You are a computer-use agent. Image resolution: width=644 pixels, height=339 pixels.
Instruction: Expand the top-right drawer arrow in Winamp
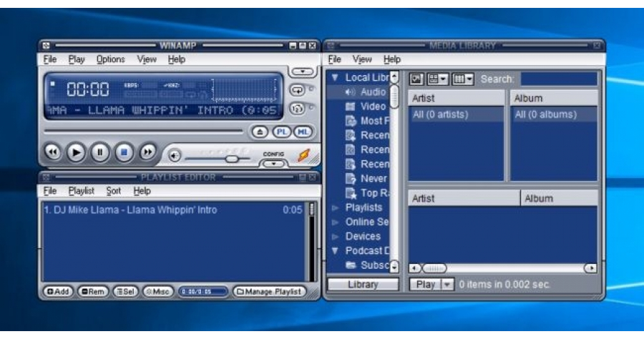(303, 72)
